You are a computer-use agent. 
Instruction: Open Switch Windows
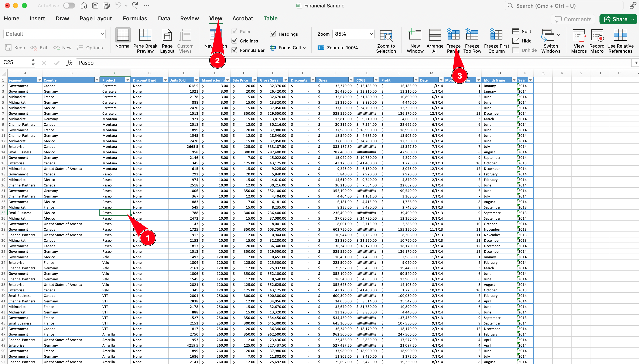(550, 41)
